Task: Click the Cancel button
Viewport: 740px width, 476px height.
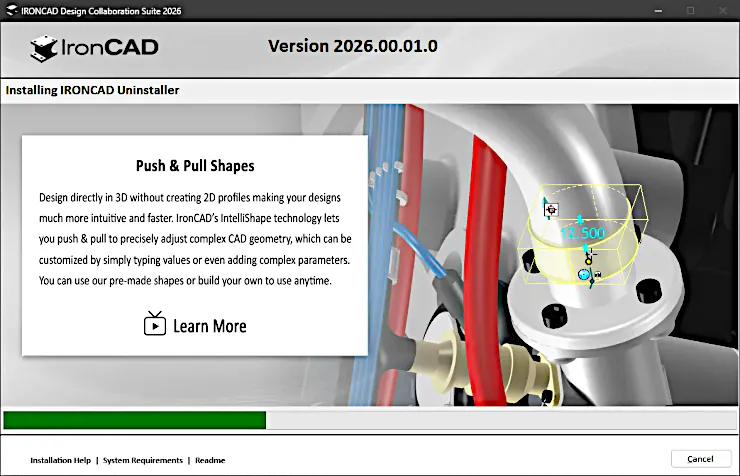Action: tap(701, 459)
